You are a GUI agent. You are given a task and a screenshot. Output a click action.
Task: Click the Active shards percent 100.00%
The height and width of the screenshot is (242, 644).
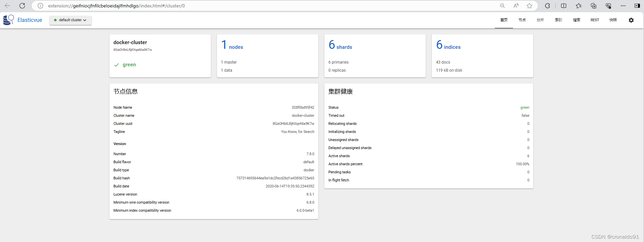pos(522,164)
